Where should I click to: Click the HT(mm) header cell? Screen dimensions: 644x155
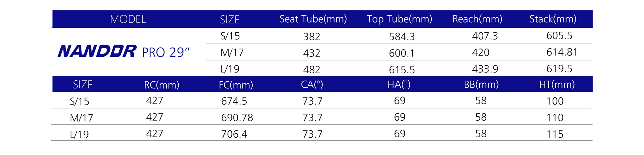[557, 85]
